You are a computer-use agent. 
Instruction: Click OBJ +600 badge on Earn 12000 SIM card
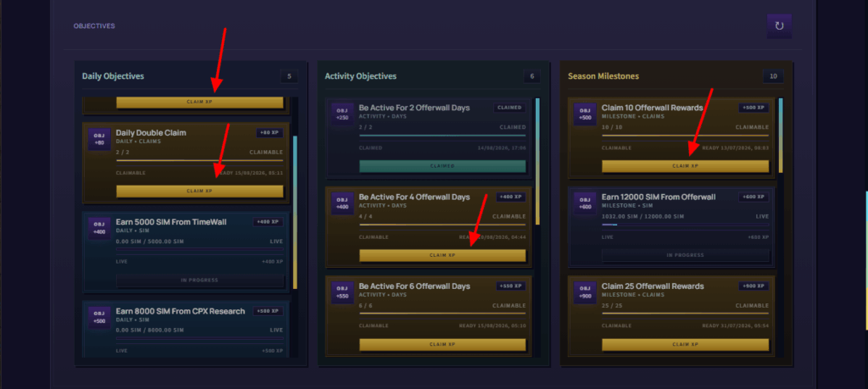pyautogui.click(x=585, y=203)
